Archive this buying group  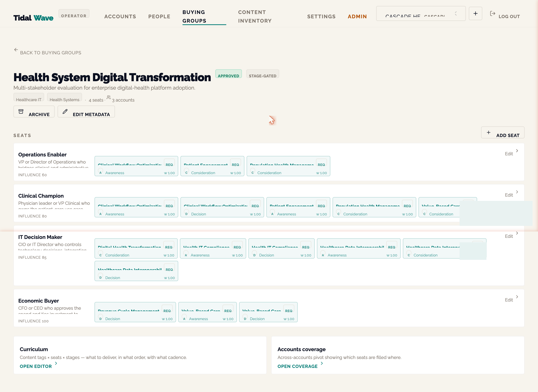tap(34, 111)
